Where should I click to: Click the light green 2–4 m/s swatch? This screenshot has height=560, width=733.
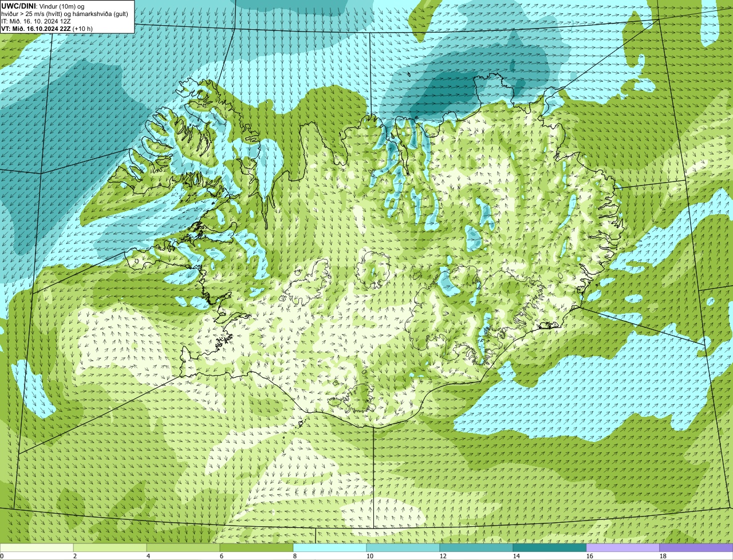point(110,548)
